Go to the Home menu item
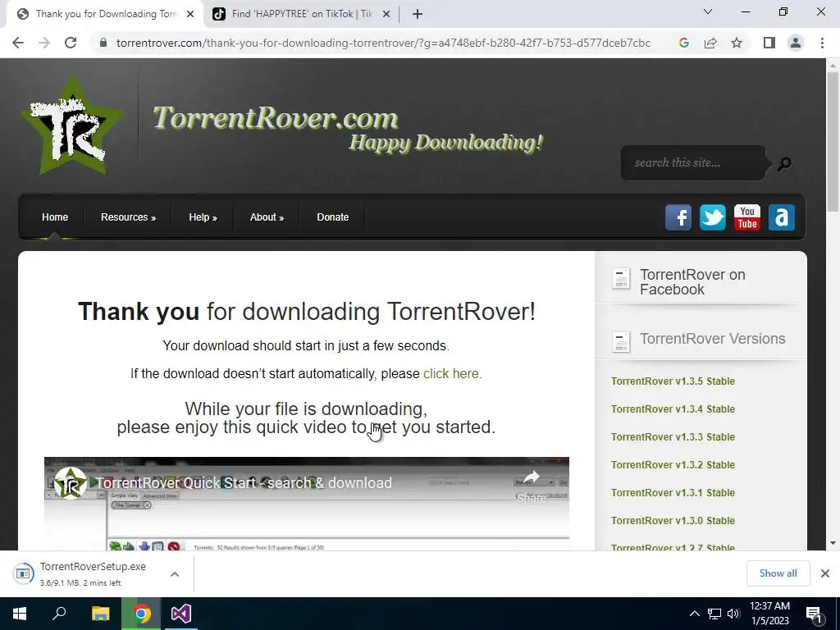The image size is (840, 630). coord(55,217)
